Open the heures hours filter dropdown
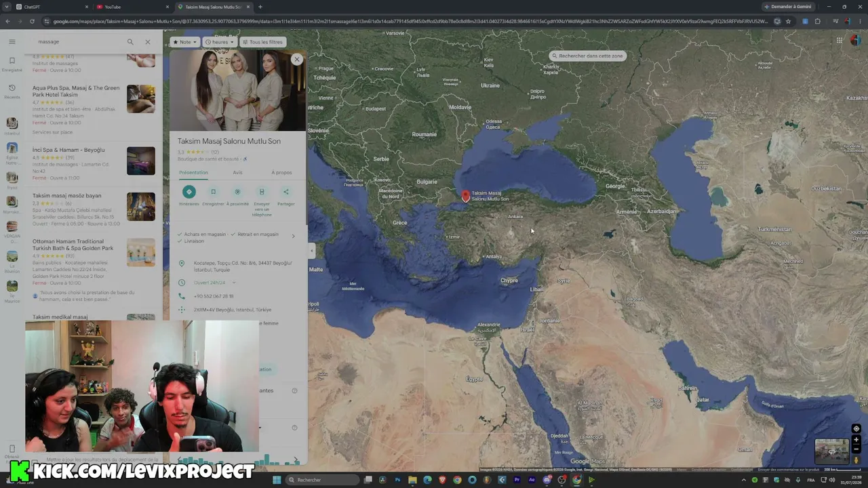 click(220, 42)
